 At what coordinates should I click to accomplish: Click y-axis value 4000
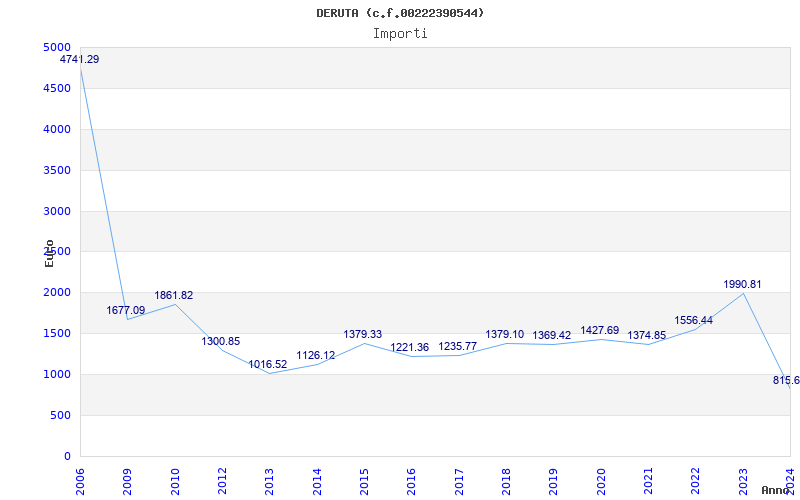point(57,129)
